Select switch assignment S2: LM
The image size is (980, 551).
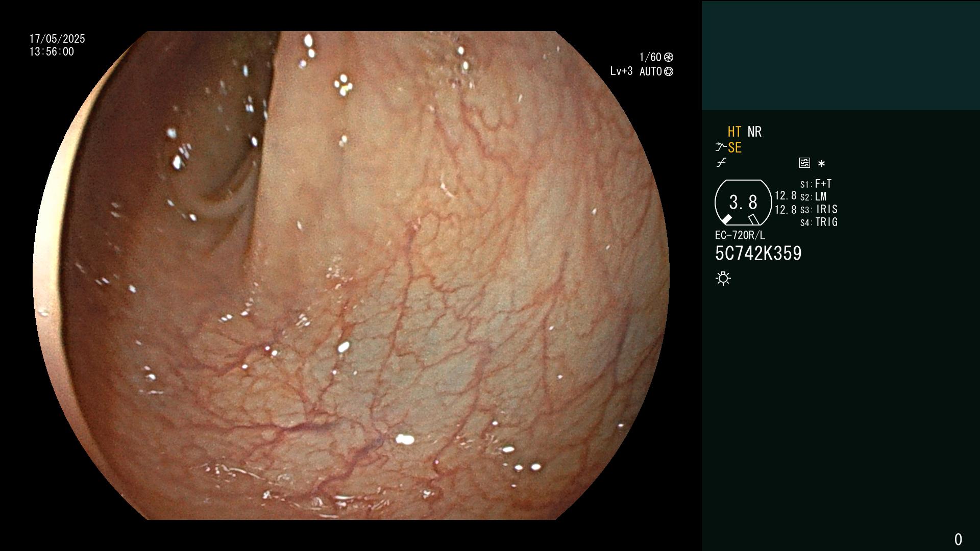814,197
